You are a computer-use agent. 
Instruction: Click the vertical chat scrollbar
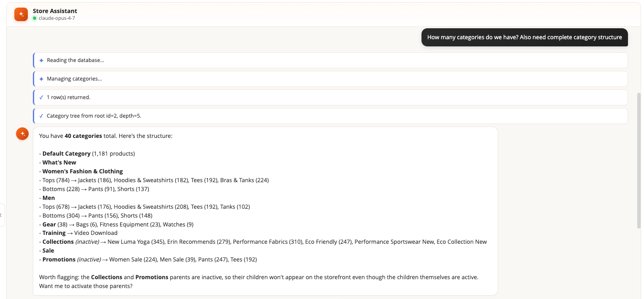[639, 160]
